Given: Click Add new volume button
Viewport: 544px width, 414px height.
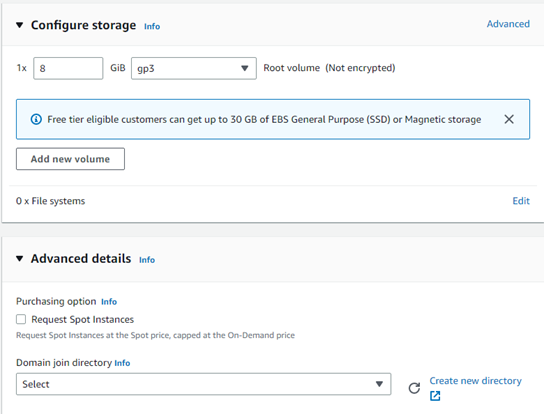Looking at the screenshot, I should pyautogui.click(x=70, y=159).
